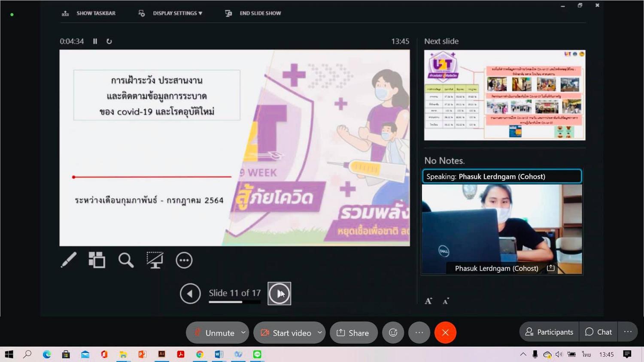The height and width of the screenshot is (362, 644).
Task: Leave the meeting with the red button
Action: click(445, 333)
